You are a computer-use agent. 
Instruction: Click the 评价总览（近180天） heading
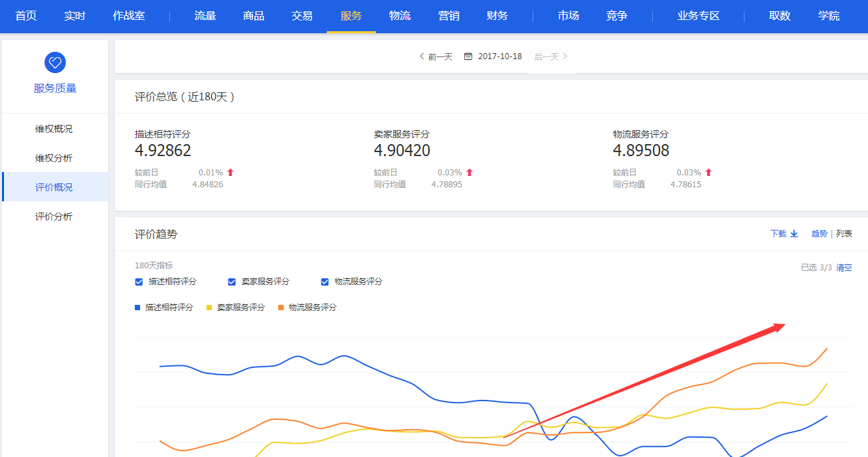(186, 97)
